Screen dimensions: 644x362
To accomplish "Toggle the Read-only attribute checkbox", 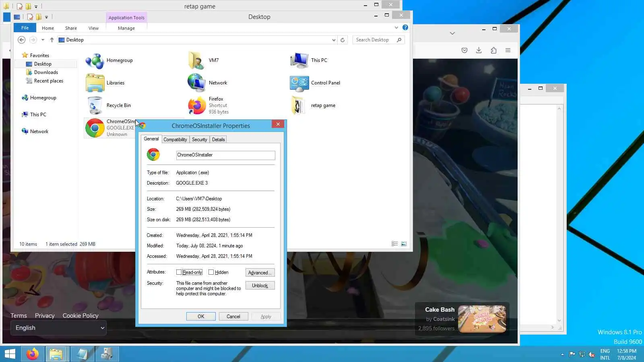I will (179, 272).
